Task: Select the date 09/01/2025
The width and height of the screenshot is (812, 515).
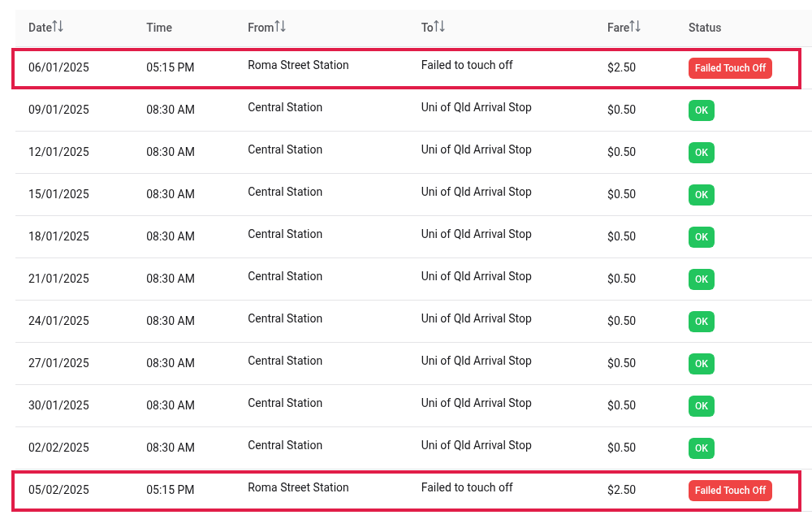Action: point(58,110)
